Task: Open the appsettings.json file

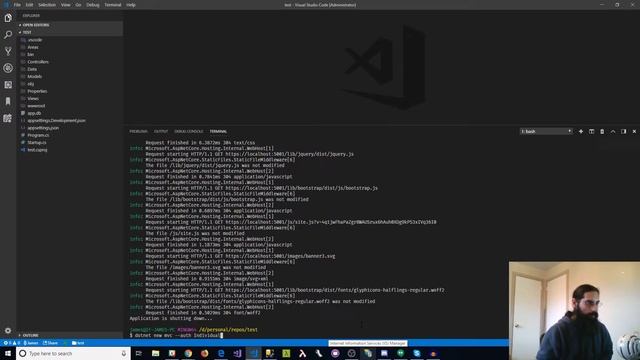Action: (43, 128)
